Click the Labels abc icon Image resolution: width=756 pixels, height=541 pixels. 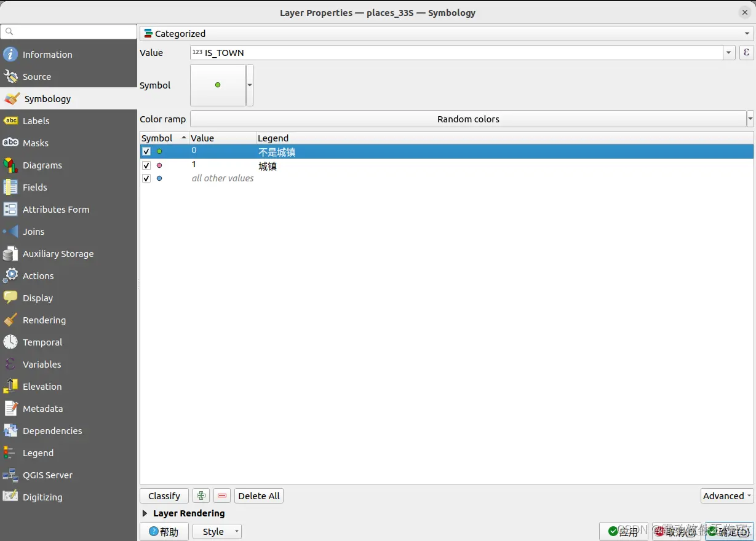[10, 120]
